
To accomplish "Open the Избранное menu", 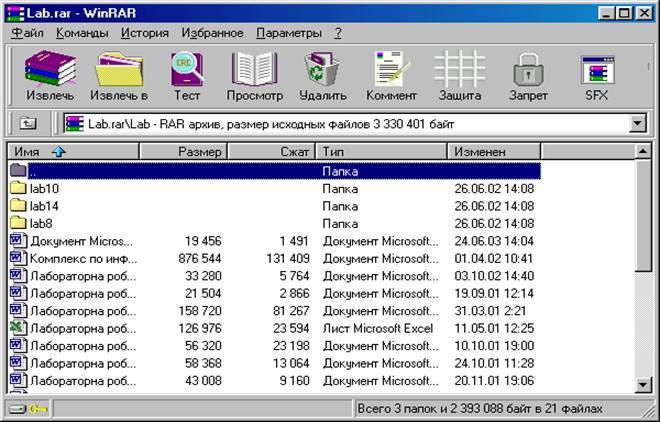I will pyautogui.click(x=212, y=33).
